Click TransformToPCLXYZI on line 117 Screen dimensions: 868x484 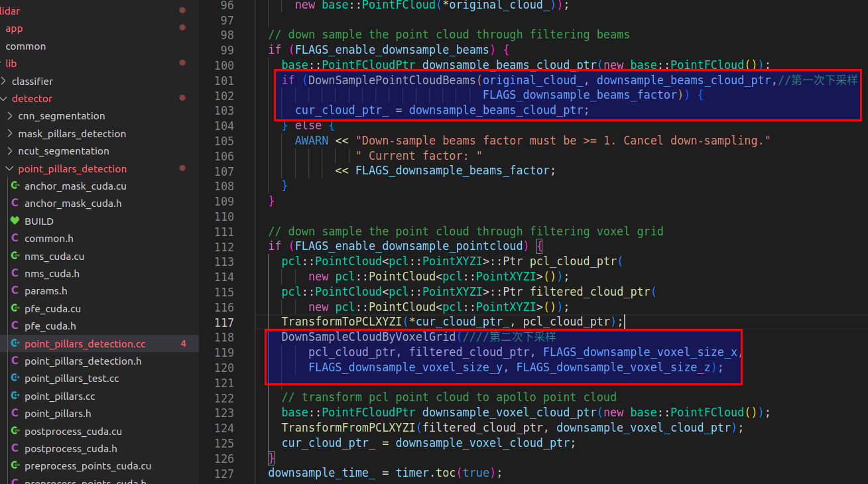click(341, 322)
